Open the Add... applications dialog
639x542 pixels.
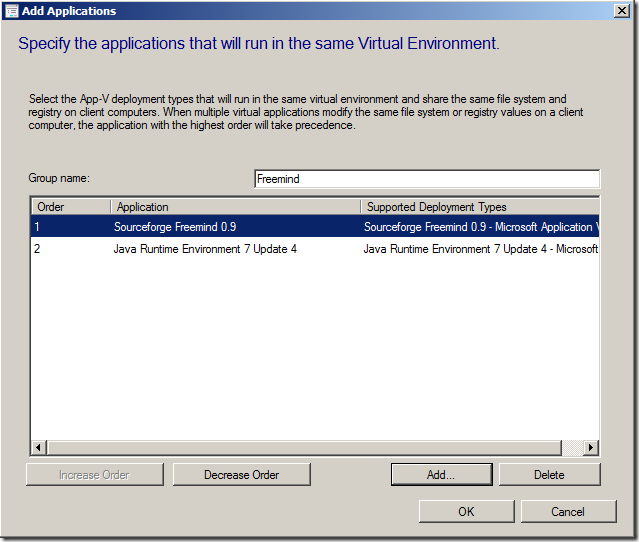(441, 474)
